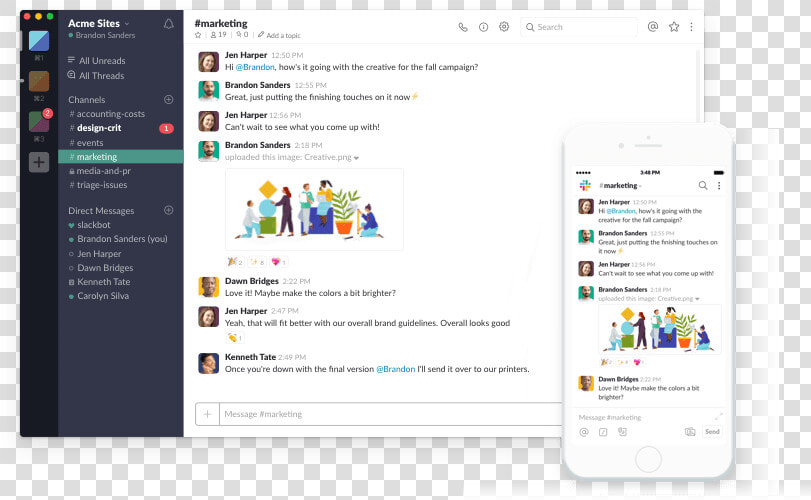Star the #marketing channel under its title

pyautogui.click(x=198, y=35)
